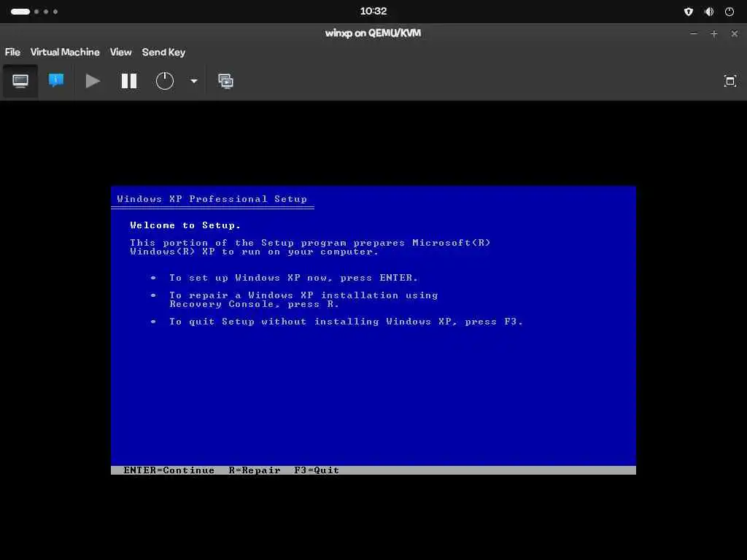747x560 pixels.
Task: Open the system power menu icon
Action: click(x=729, y=12)
